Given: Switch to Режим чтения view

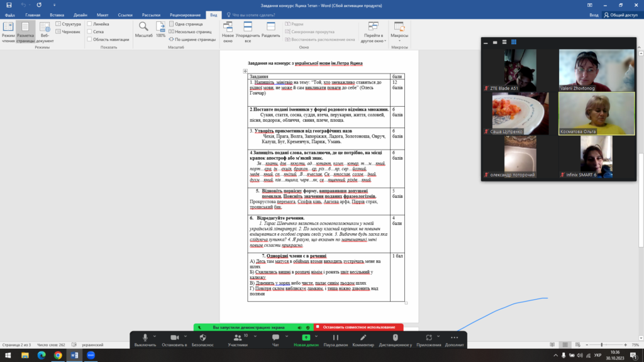Looking at the screenshot, I should tap(8, 30).
